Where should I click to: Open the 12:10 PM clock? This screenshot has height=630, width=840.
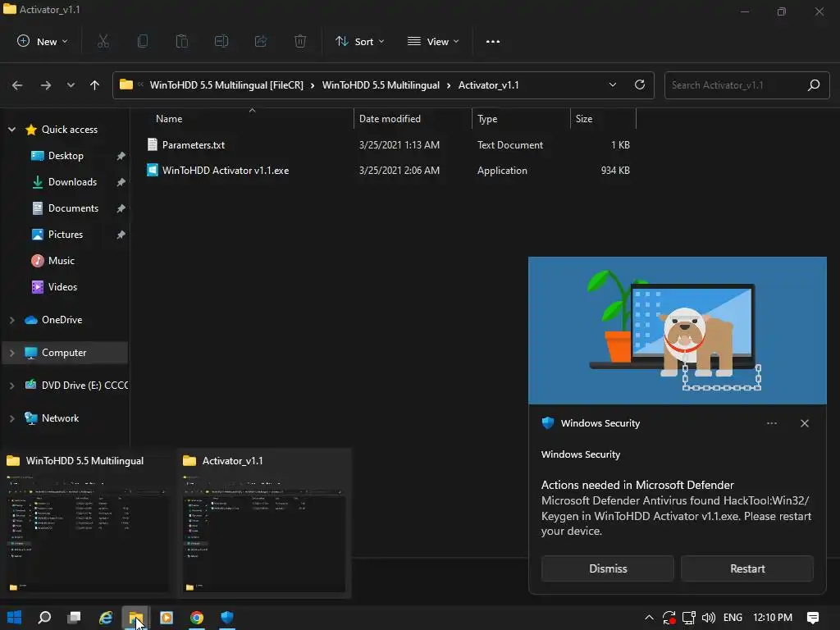pos(773,618)
